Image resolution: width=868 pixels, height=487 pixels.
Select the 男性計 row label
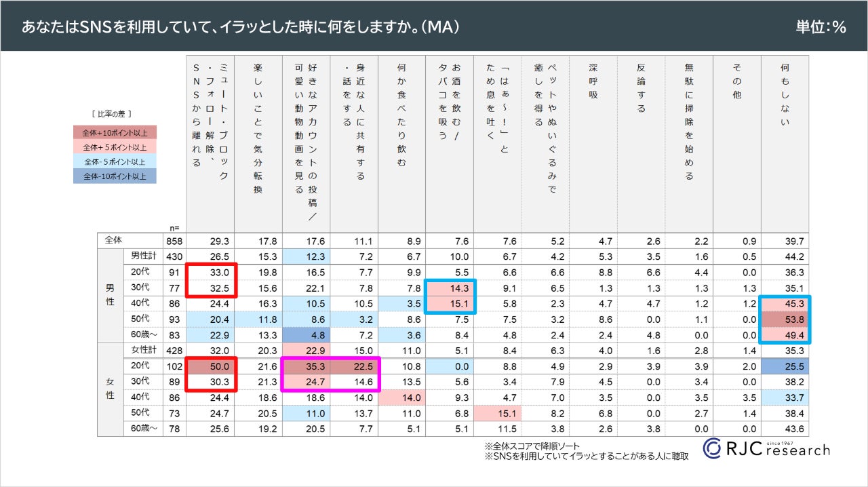click(143, 256)
